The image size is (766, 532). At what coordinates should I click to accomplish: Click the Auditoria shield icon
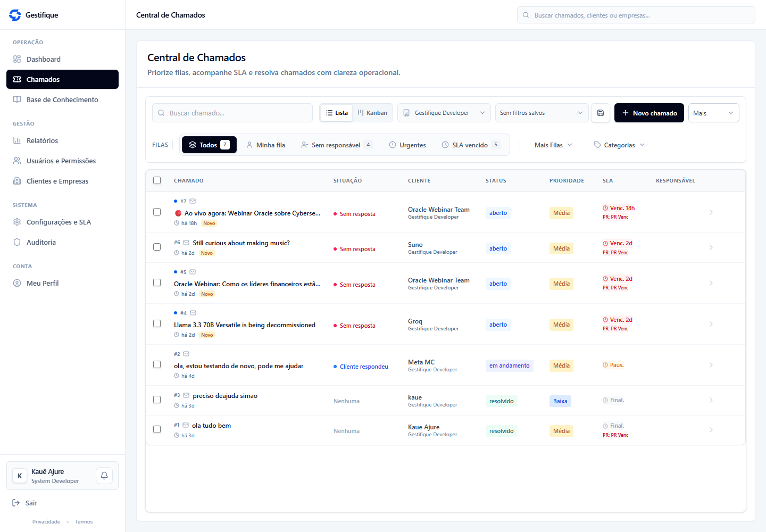(17, 242)
